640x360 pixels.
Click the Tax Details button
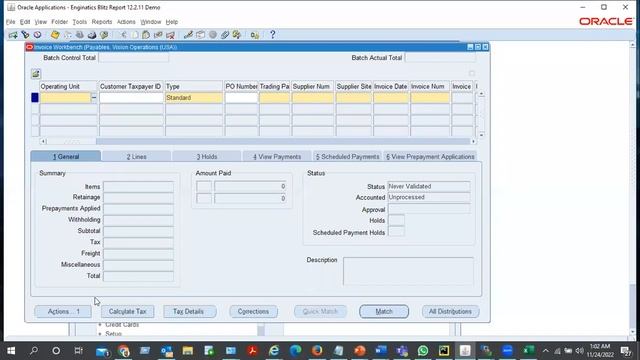point(189,311)
